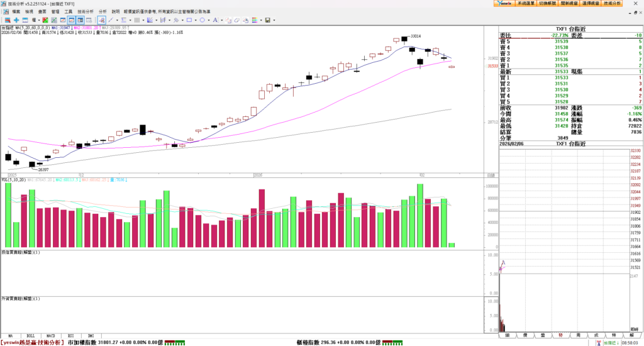Click the 系統選單 button
Image resolution: width=644 pixels, height=346 pixels.
click(x=526, y=3)
